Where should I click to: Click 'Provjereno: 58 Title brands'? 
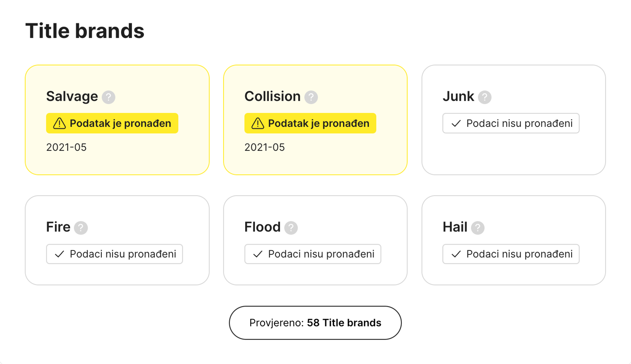pos(315,322)
